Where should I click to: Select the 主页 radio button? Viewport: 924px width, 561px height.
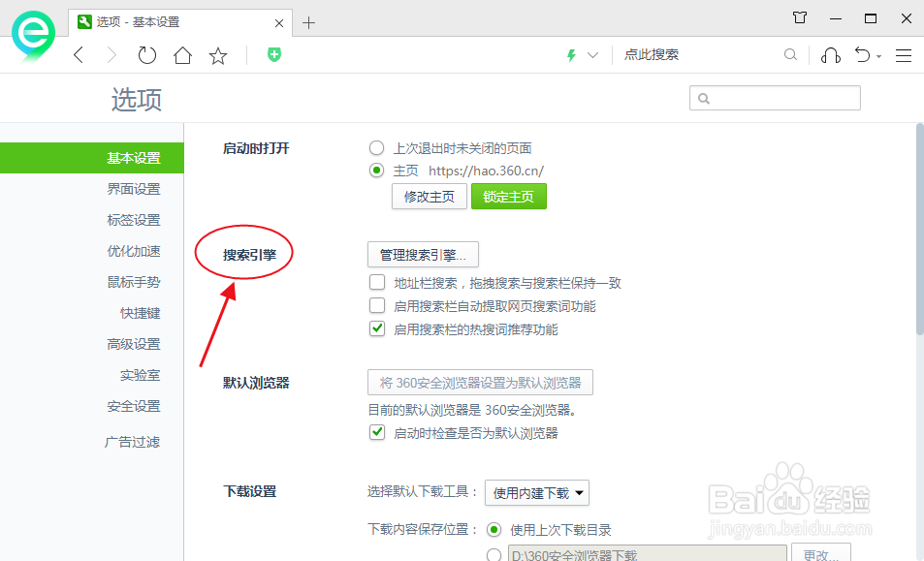pyautogui.click(x=376, y=171)
